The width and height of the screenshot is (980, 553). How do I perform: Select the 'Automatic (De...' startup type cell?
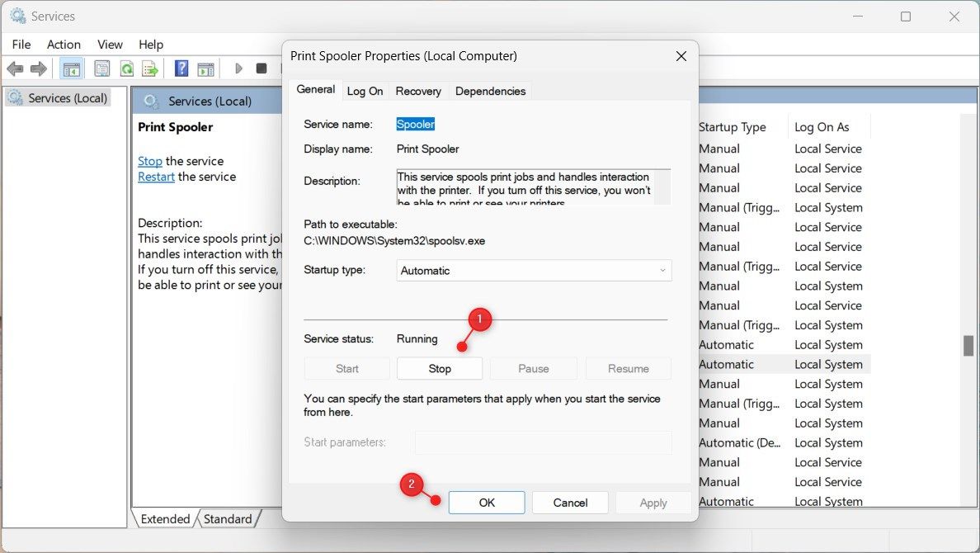(x=739, y=443)
